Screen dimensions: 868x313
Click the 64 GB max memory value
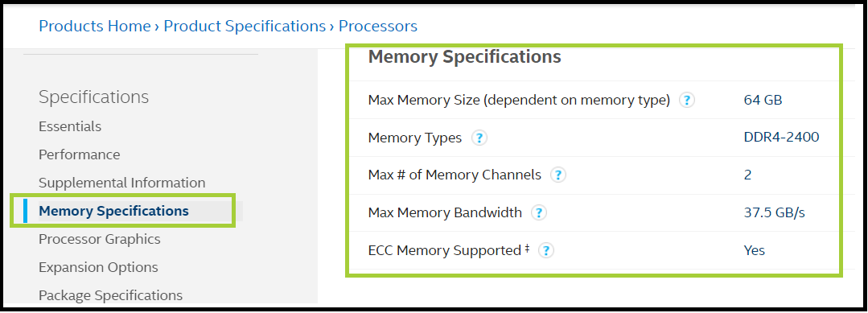763,101
